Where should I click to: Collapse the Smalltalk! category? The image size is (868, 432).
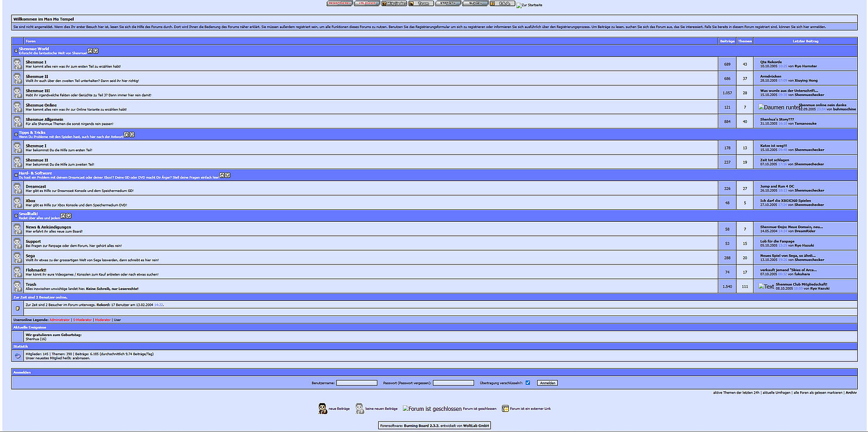(16, 216)
